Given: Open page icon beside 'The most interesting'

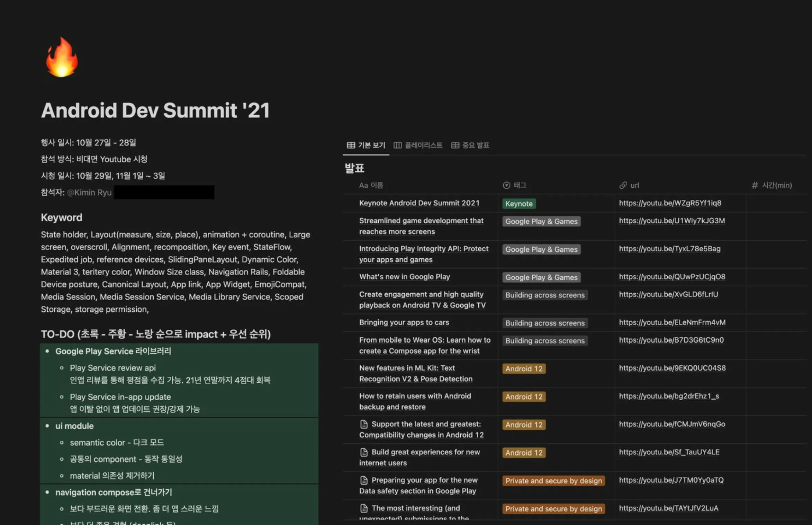Looking at the screenshot, I should [x=364, y=508].
